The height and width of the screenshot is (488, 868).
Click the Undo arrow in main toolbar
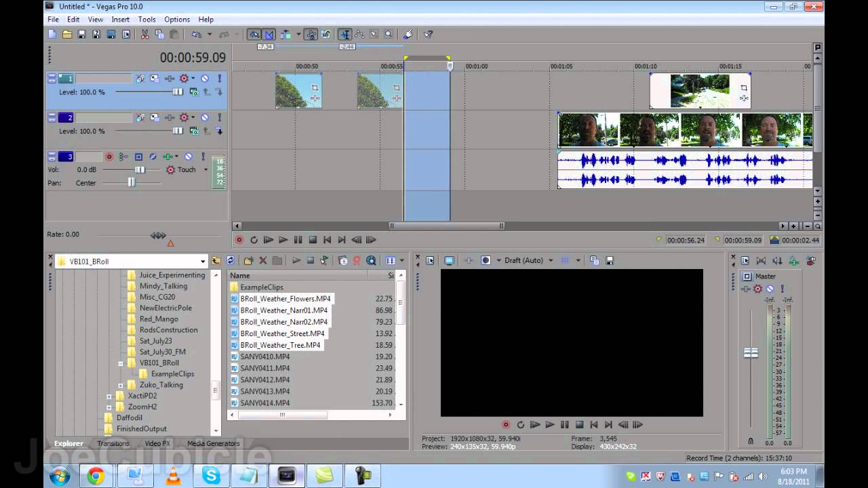(x=197, y=34)
